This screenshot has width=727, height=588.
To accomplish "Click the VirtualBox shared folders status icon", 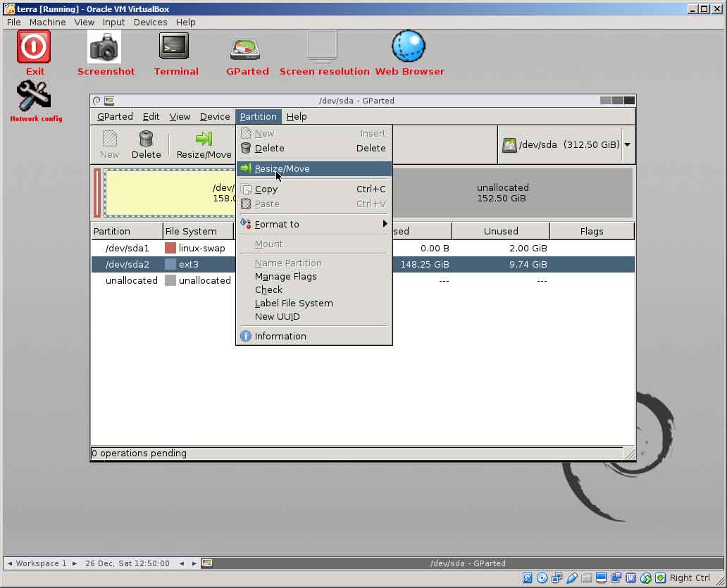I will click(x=587, y=578).
